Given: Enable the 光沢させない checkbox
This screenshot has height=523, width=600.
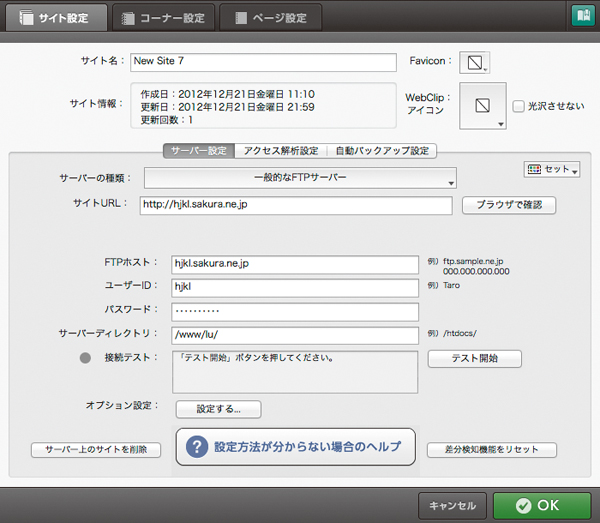Looking at the screenshot, I should [x=518, y=106].
